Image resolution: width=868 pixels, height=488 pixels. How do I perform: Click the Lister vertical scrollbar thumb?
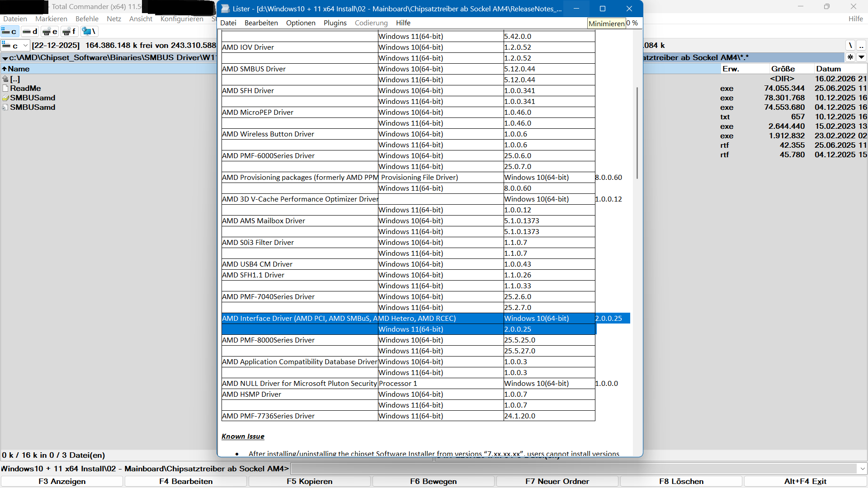[x=637, y=133]
